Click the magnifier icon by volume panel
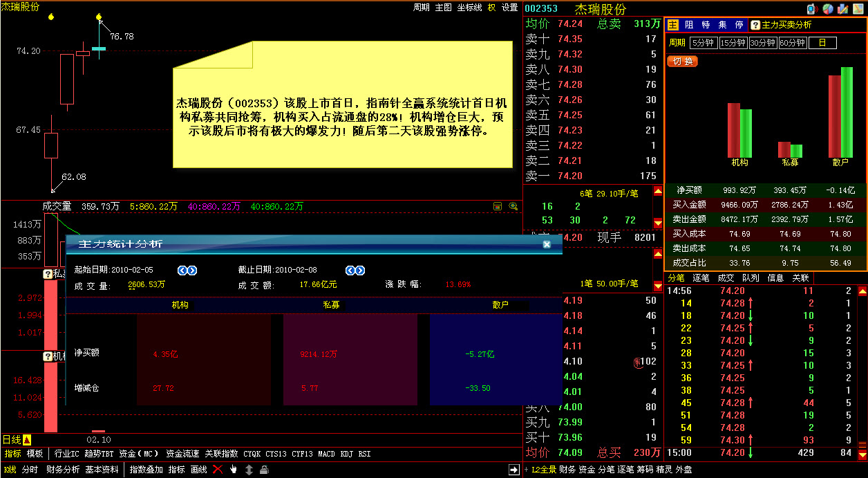This screenshot has width=868, height=478. coord(513,206)
